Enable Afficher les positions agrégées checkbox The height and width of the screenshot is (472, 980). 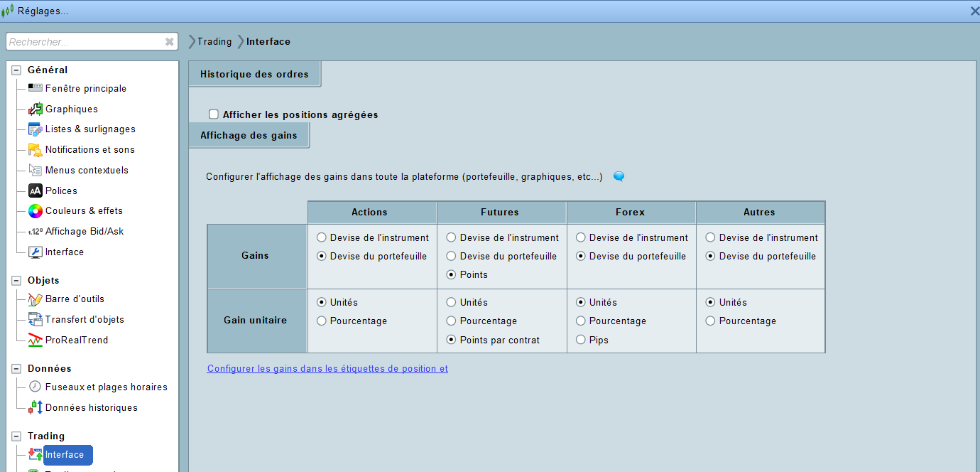213,114
